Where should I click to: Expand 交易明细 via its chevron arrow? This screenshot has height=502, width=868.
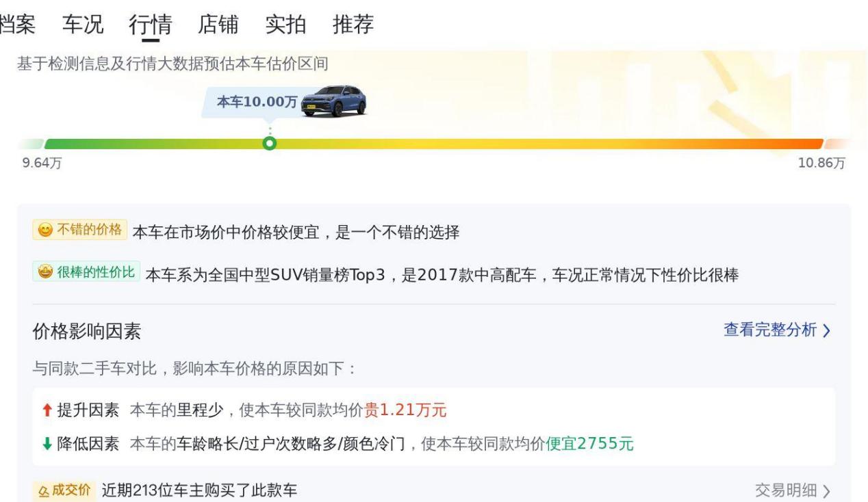click(x=826, y=491)
